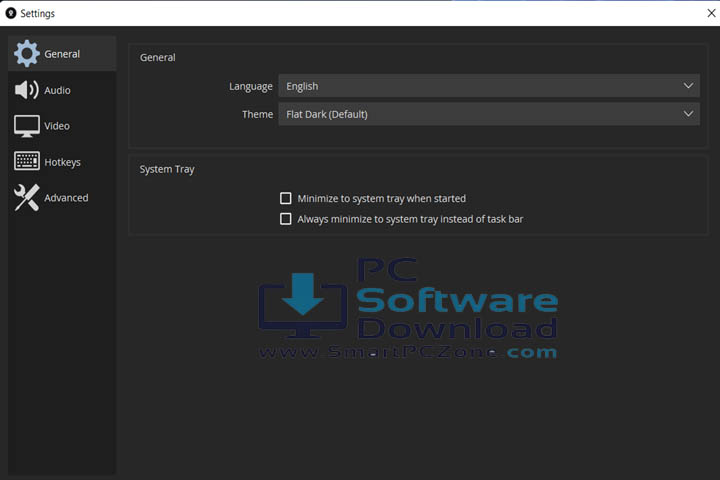Open the Advanced tab label
Image resolution: width=720 pixels, height=480 pixels.
[x=66, y=198]
